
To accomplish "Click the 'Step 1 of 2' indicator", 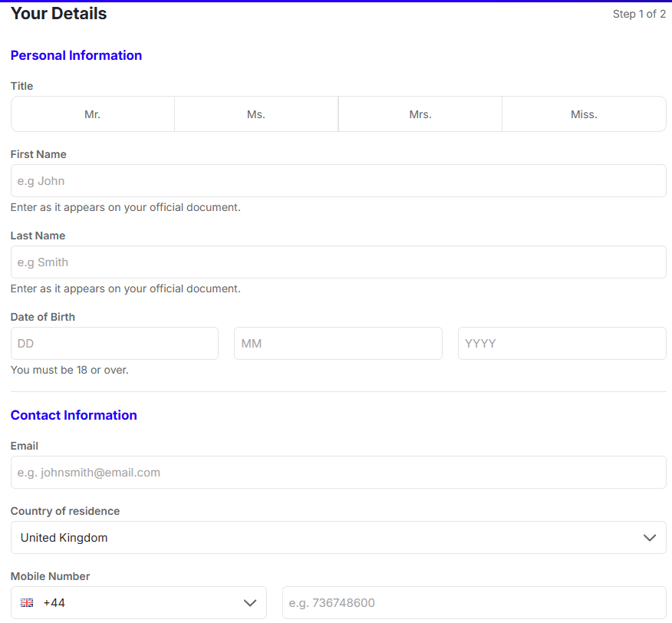I will 639,14.
